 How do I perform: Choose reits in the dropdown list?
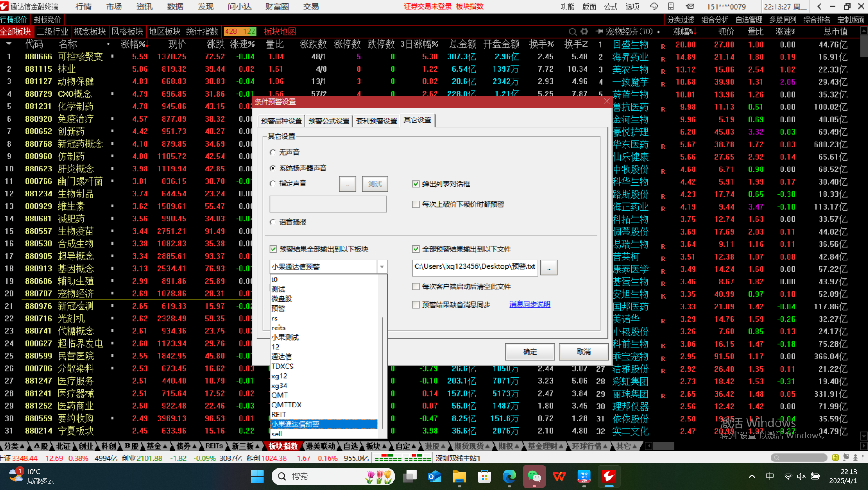pyautogui.click(x=324, y=328)
